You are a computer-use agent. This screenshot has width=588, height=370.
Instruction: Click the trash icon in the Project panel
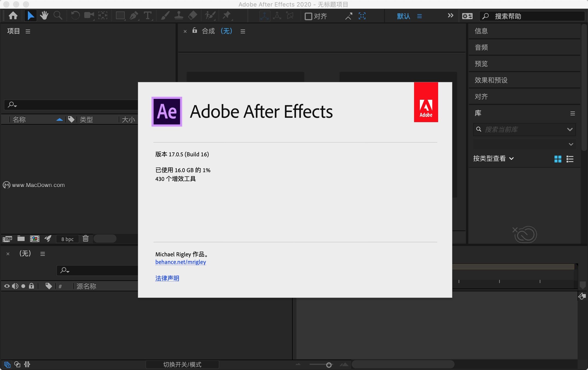pos(86,239)
